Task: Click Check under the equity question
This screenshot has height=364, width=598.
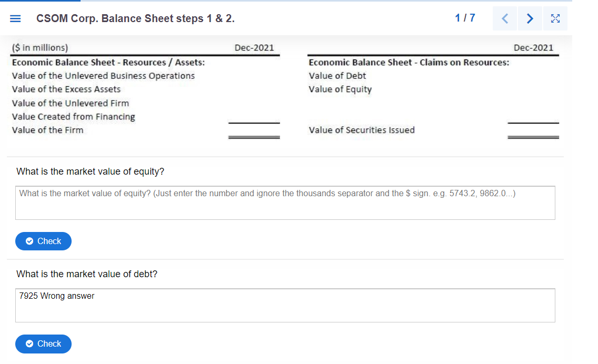Action: tap(43, 241)
